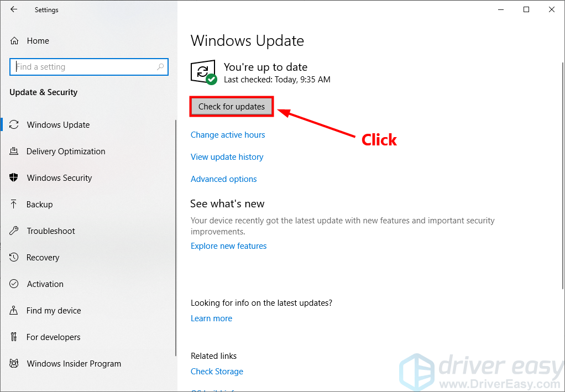Image resolution: width=565 pixels, height=392 pixels.
Task: Open Change active hours link
Action: point(228,135)
